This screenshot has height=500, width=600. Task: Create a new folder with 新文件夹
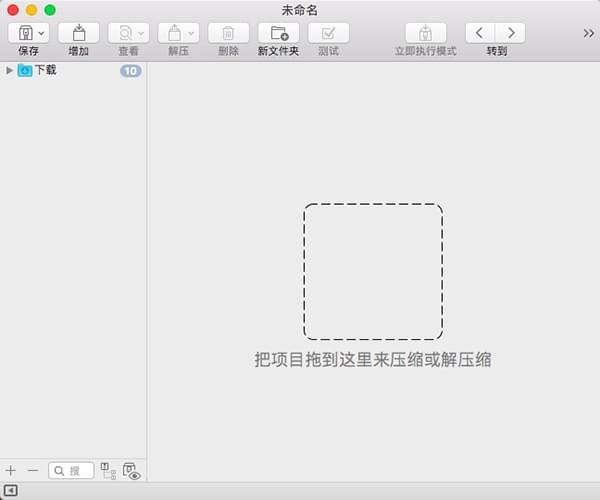click(x=278, y=33)
